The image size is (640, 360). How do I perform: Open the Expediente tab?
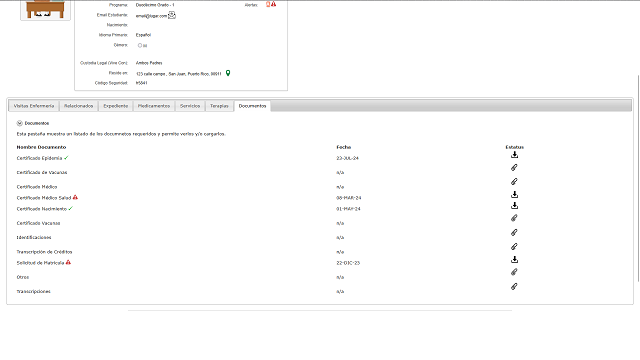[x=116, y=106]
